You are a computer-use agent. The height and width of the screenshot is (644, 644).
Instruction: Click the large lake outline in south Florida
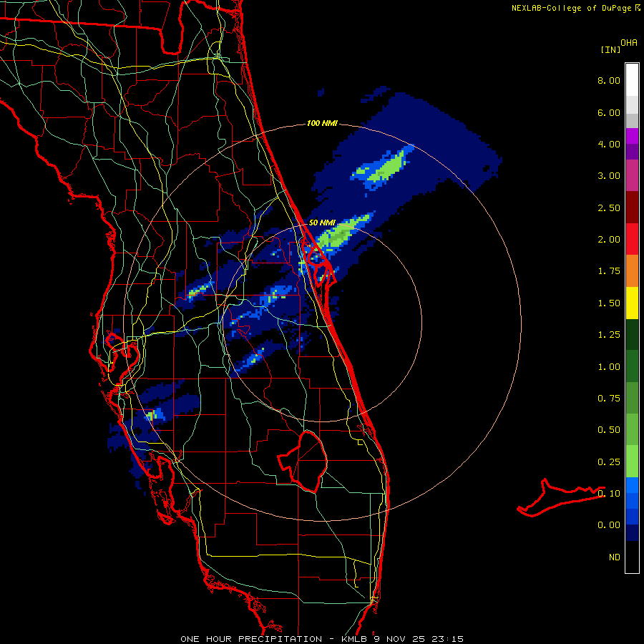click(303, 462)
